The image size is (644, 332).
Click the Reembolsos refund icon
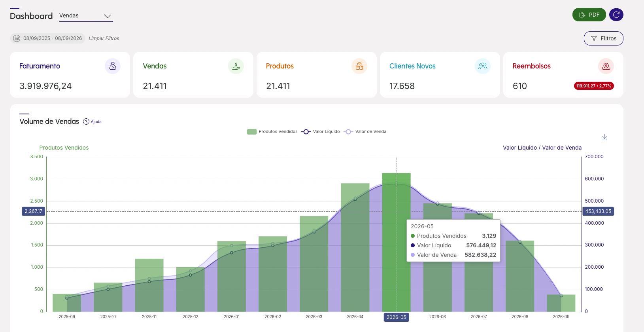pyautogui.click(x=606, y=66)
